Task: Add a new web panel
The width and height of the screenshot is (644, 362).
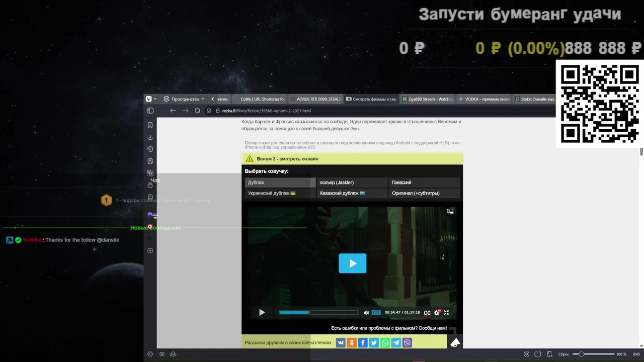Action: coord(150,250)
